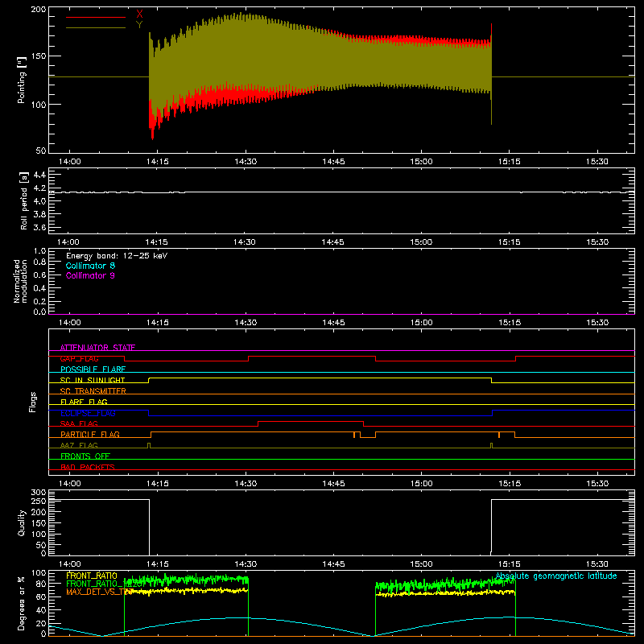Click '14:30' time label below Quality plot

246,564
